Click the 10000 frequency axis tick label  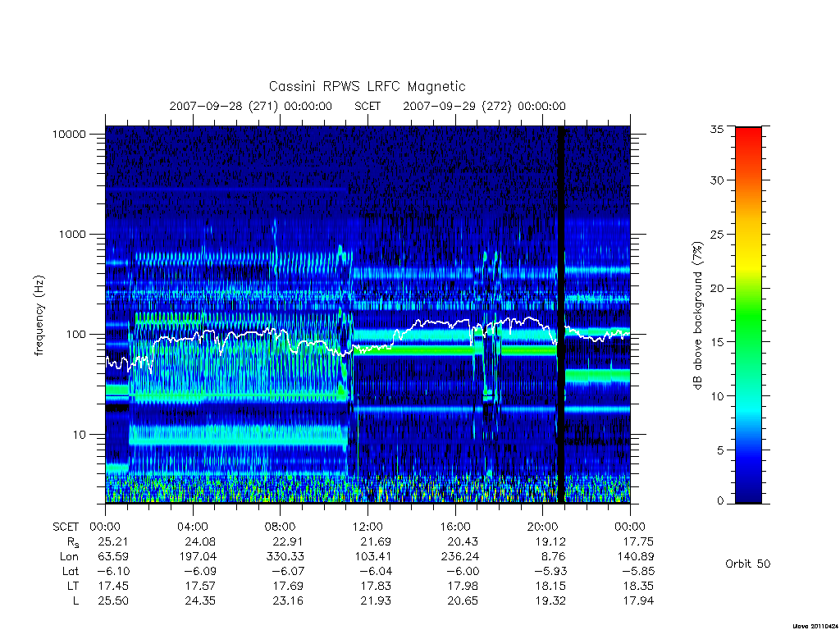pyautogui.click(x=69, y=134)
